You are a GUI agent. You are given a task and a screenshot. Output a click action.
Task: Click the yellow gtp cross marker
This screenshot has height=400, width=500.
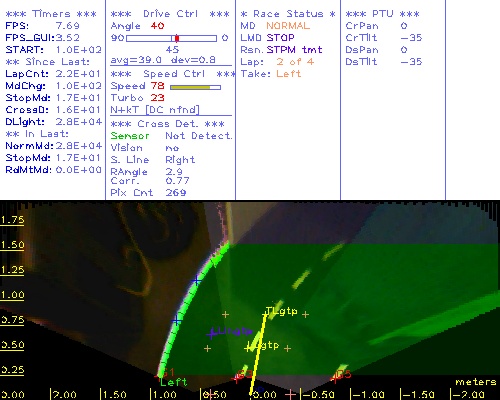248,348
